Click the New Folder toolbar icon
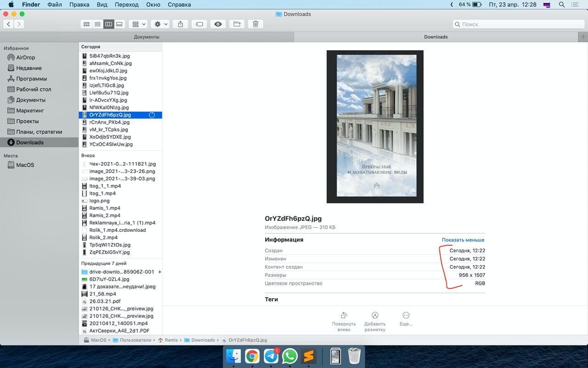588x368 pixels. point(237,24)
